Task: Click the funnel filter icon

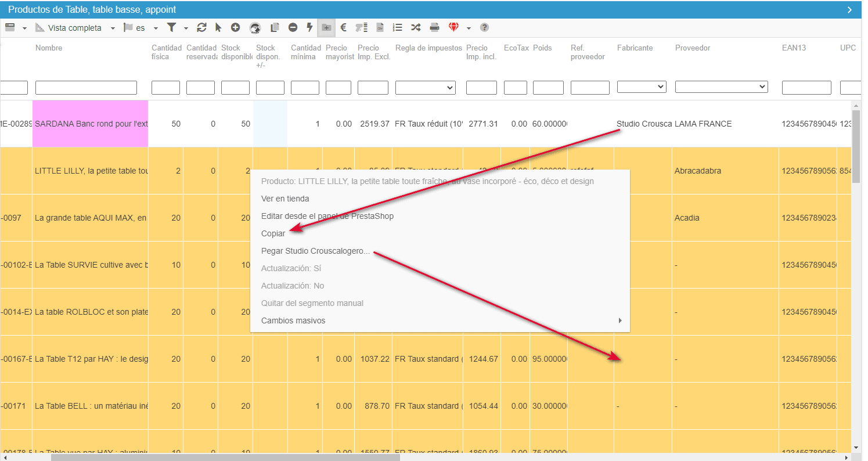Action: point(171,27)
